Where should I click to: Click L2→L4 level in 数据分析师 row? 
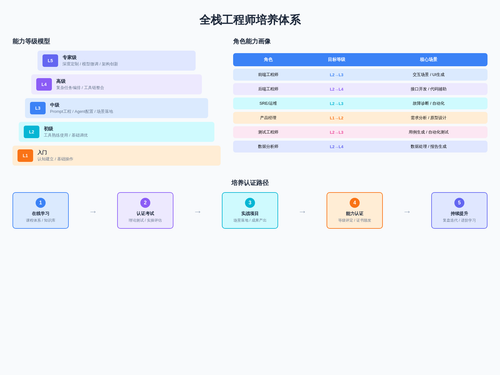pyautogui.click(x=336, y=147)
